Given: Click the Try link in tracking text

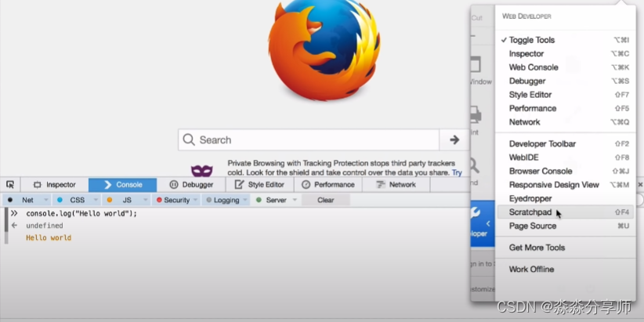Looking at the screenshot, I should tap(457, 172).
